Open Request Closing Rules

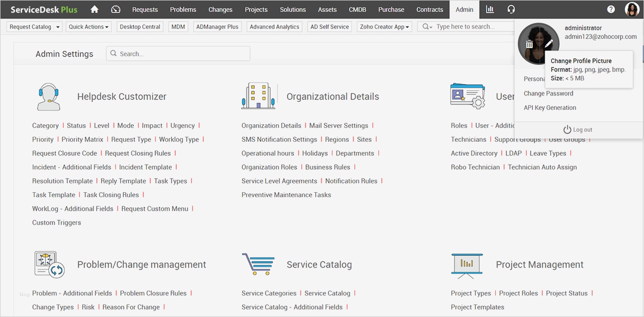[x=138, y=153]
